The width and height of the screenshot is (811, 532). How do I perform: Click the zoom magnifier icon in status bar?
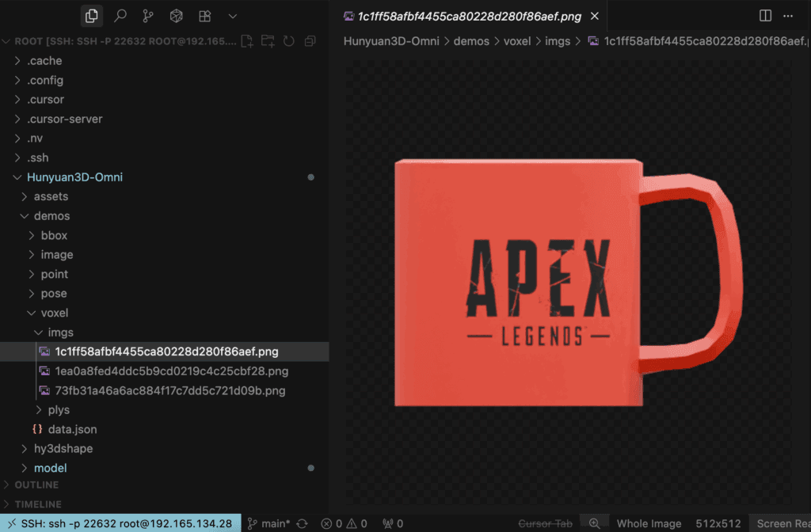[x=594, y=523]
